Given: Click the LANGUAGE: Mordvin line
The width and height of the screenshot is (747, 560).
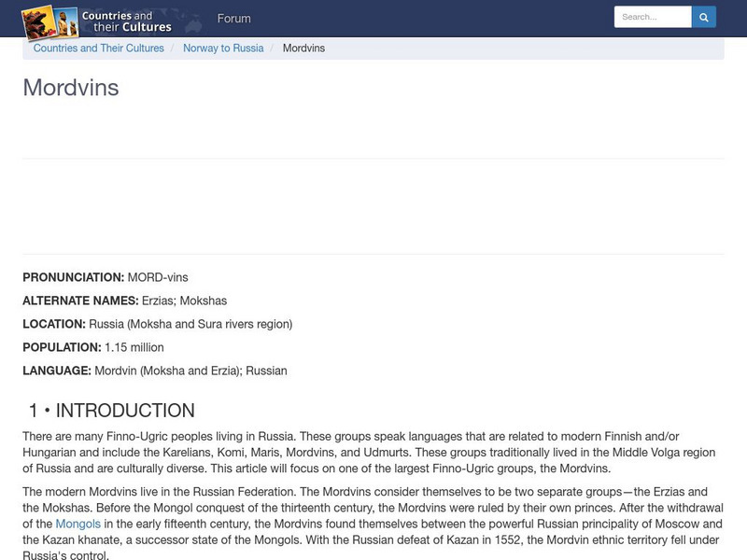Looking at the screenshot, I should (x=155, y=371).
